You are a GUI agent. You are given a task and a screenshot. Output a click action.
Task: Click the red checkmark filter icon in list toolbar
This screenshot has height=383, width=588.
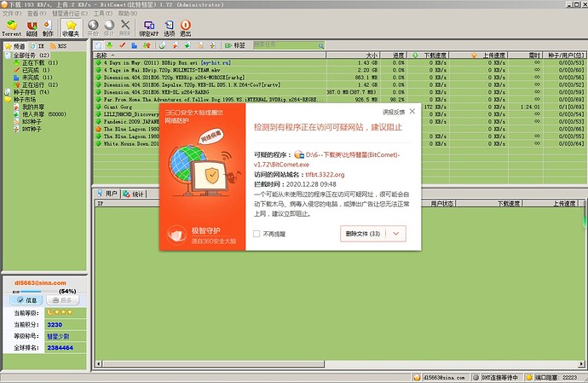click(122, 45)
